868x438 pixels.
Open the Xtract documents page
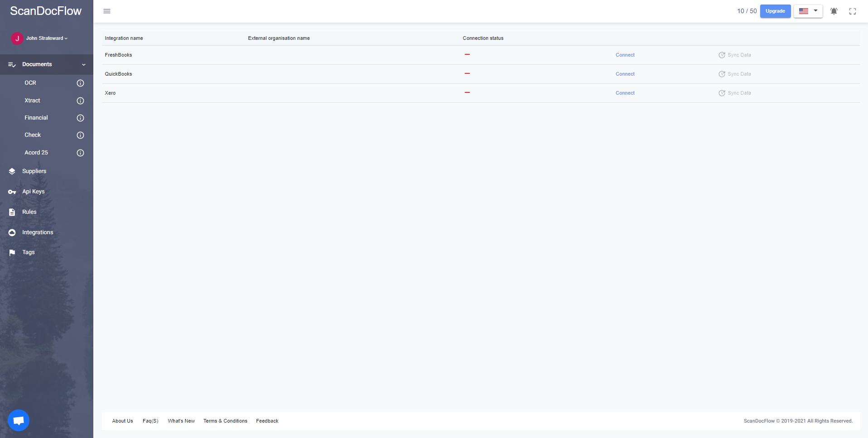[32, 101]
